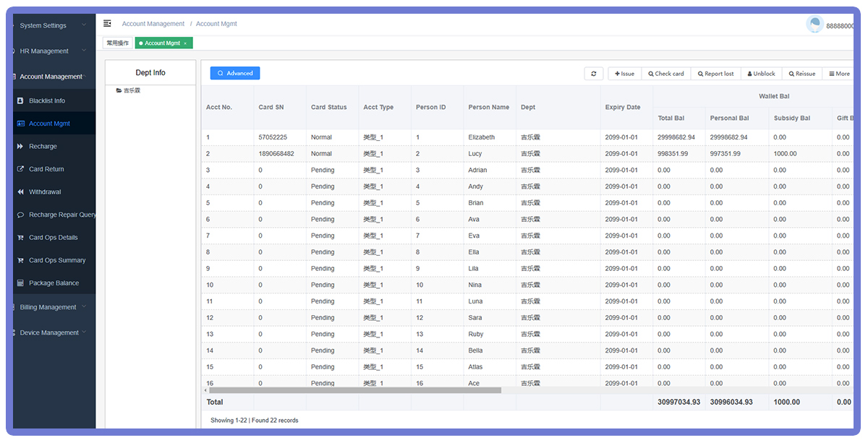Open Blacklist Info from sidebar
The height and width of the screenshot is (448, 868).
(47, 100)
